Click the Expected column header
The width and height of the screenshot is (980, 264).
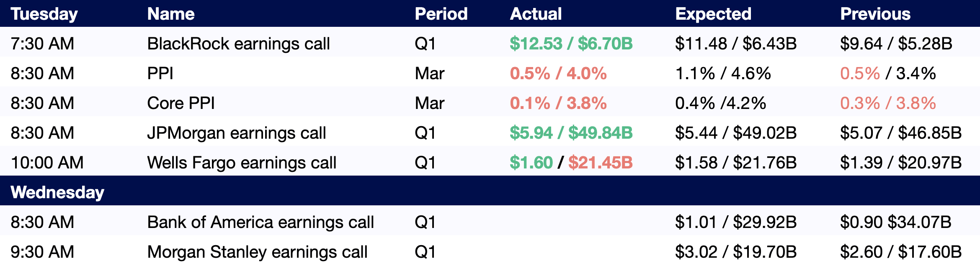coord(713,14)
